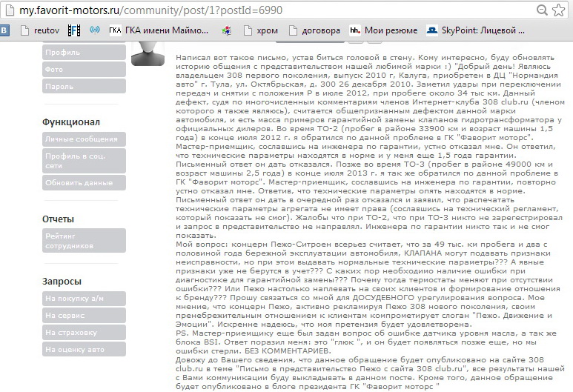Open the Фото sidebar item
This screenshot has height=392, width=573.
[84, 70]
